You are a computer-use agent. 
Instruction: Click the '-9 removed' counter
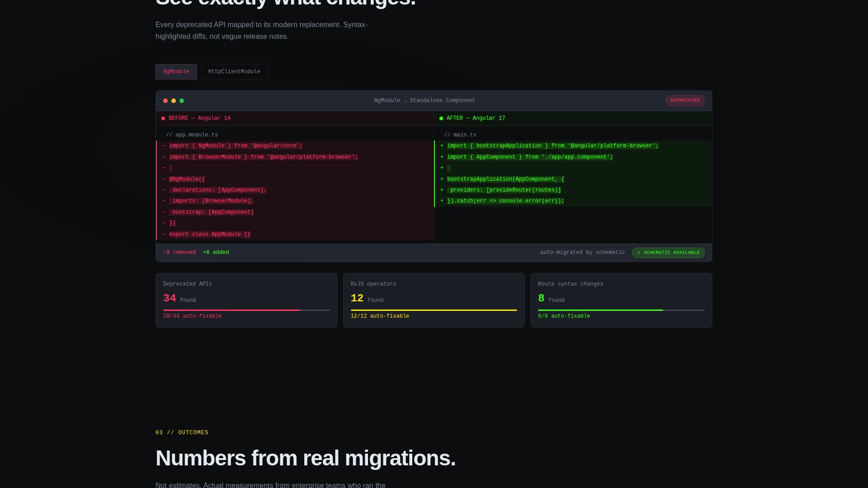[x=179, y=252]
